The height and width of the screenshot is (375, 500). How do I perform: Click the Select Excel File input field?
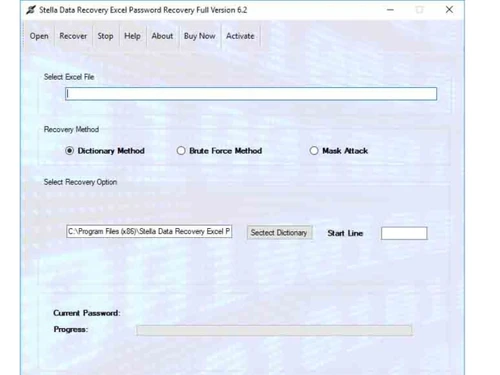click(x=251, y=94)
